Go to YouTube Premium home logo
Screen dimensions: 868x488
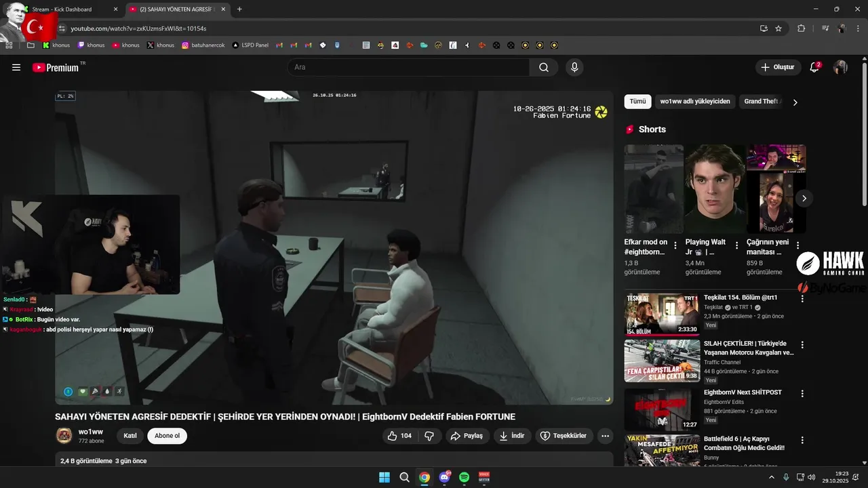coord(56,67)
